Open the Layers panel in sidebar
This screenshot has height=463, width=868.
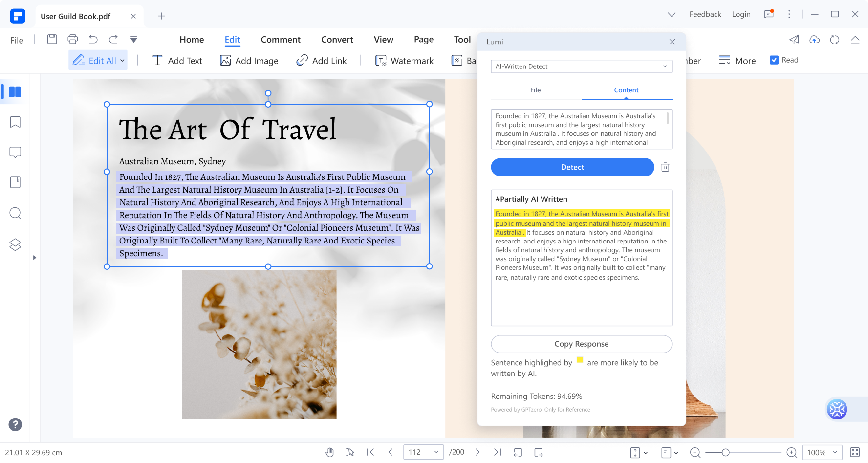tap(15, 244)
